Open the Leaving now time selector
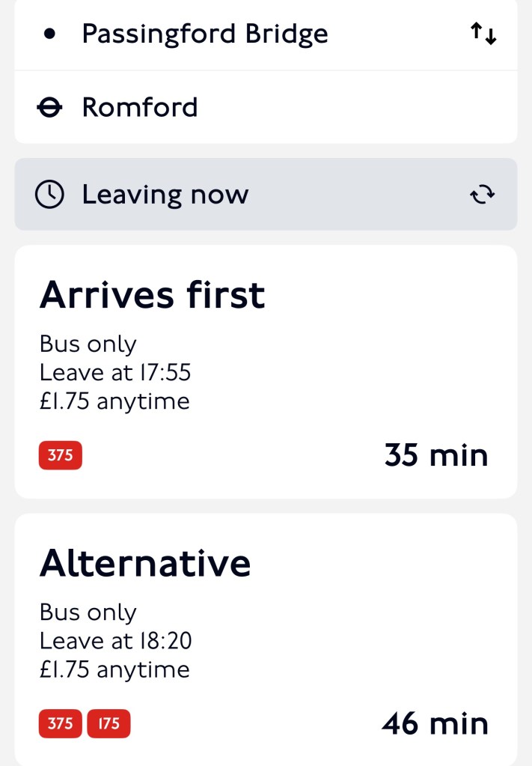 [165, 195]
